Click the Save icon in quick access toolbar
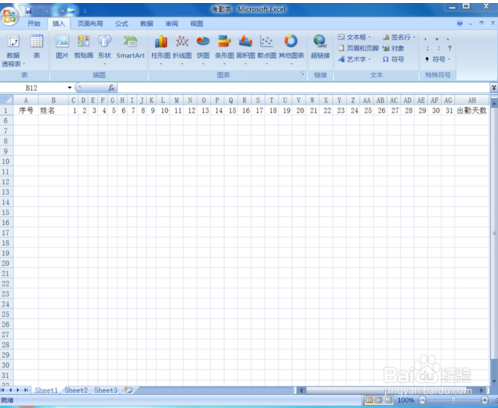The width and height of the screenshot is (498, 408). pos(29,11)
